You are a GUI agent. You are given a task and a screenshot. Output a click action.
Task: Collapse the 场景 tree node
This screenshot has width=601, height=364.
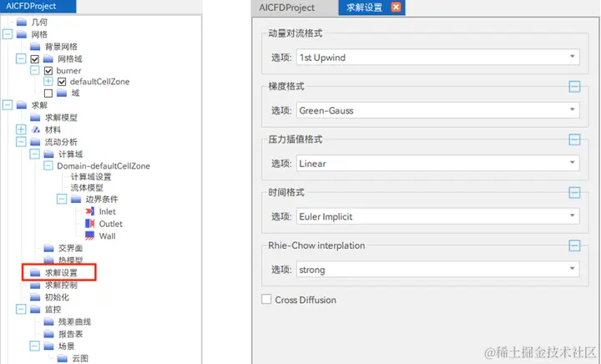[34, 346]
